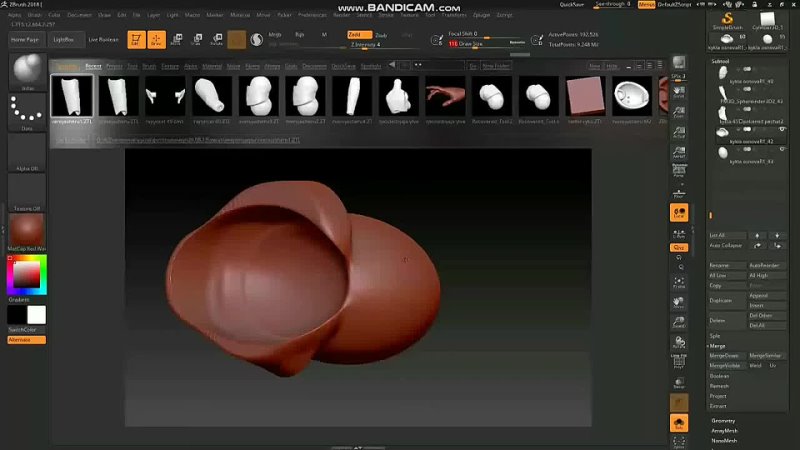Image resolution: width=800 pixels, height=450 pixels.
Task: Open the Brush menu
Action: (x=35, y=15)
